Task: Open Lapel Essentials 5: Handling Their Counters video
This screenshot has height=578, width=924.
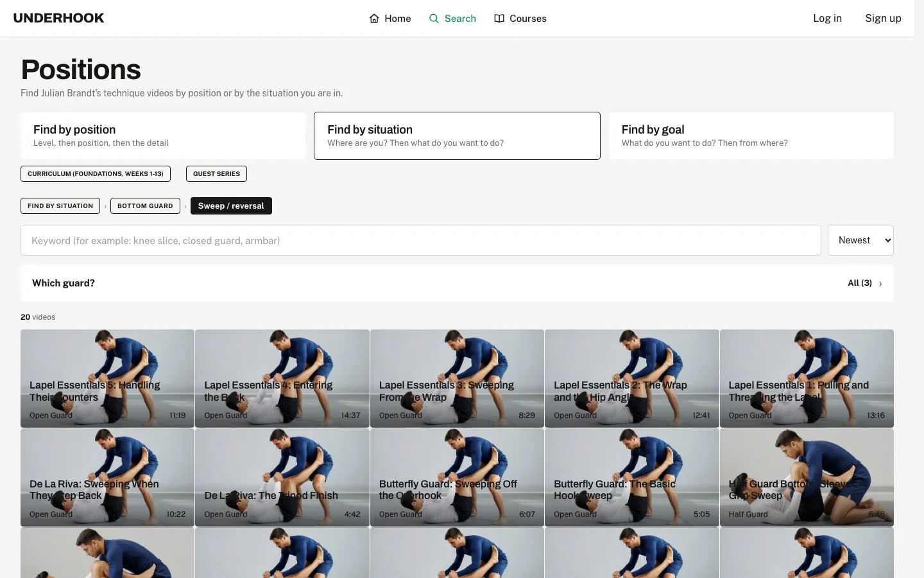Action: tap(107, 378)
